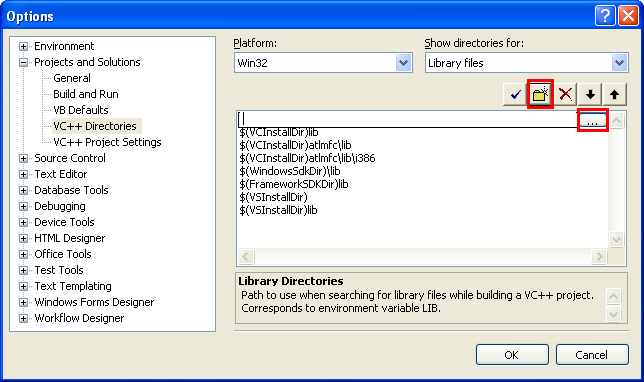Screen dimensions: 644x382
Task: Click the Delete red X icon
Action: [x=565, y=94]
